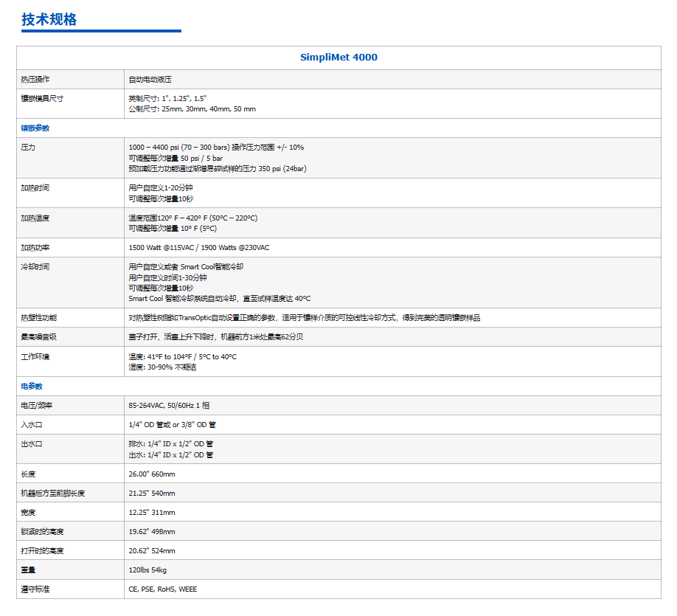Click the 加热功率 row label
This screenshot has width=677, height=616.
(35, 248)
